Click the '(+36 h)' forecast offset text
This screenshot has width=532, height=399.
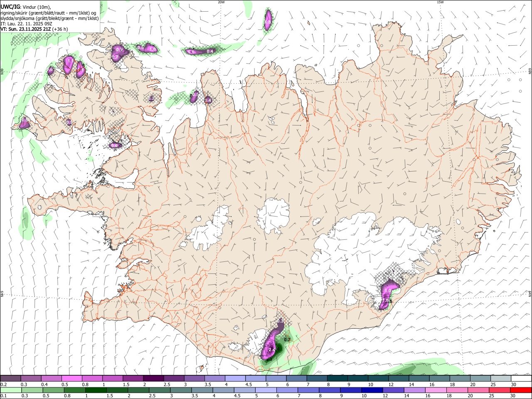(x=60, y=29)
